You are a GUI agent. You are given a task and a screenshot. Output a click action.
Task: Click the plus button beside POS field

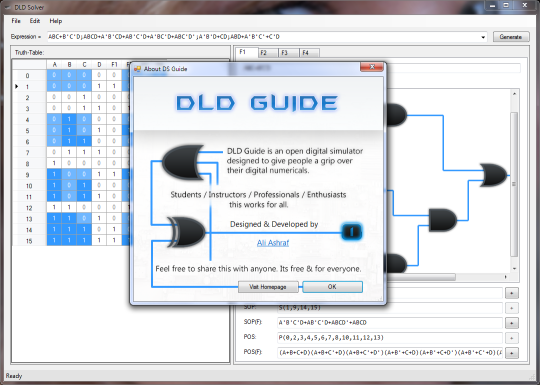[x=512, y=338]
